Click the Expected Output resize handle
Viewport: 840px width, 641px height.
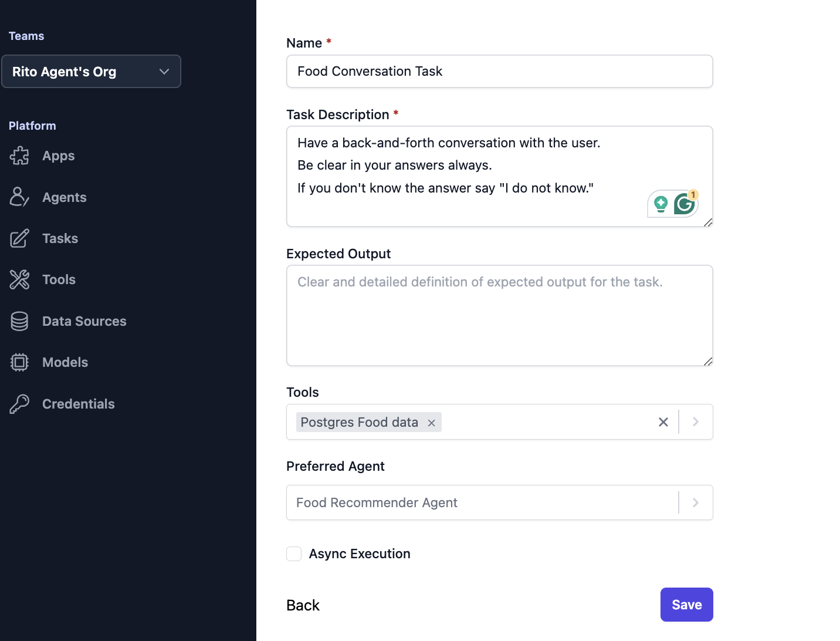708,362
